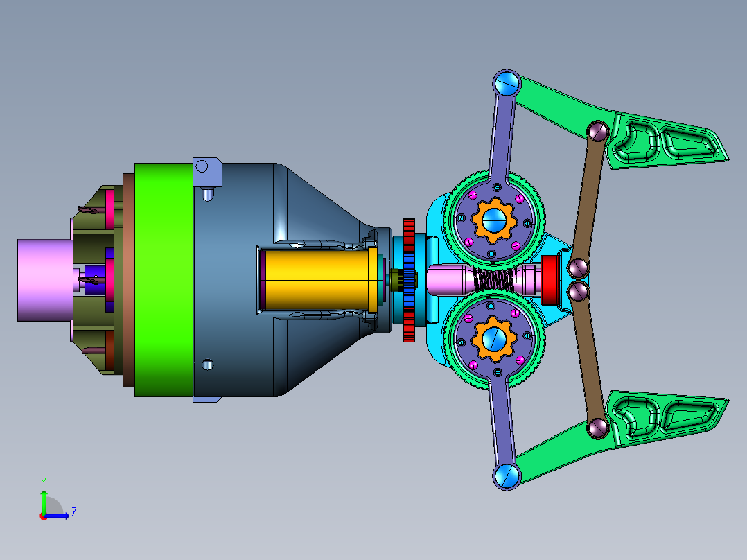747x560 pixels.
Task: Select the upper orange sprocket hub
Action: pos(494,220)
